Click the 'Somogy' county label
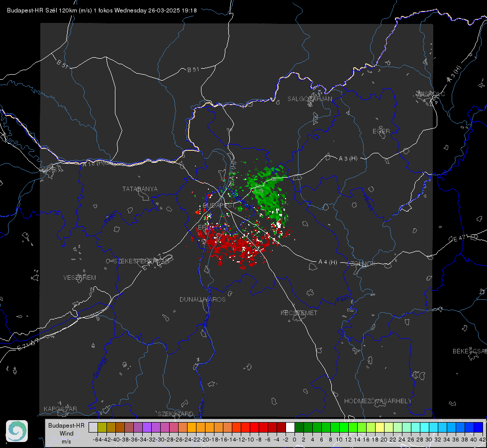The image size is (487, 448). tap(99, 367)
